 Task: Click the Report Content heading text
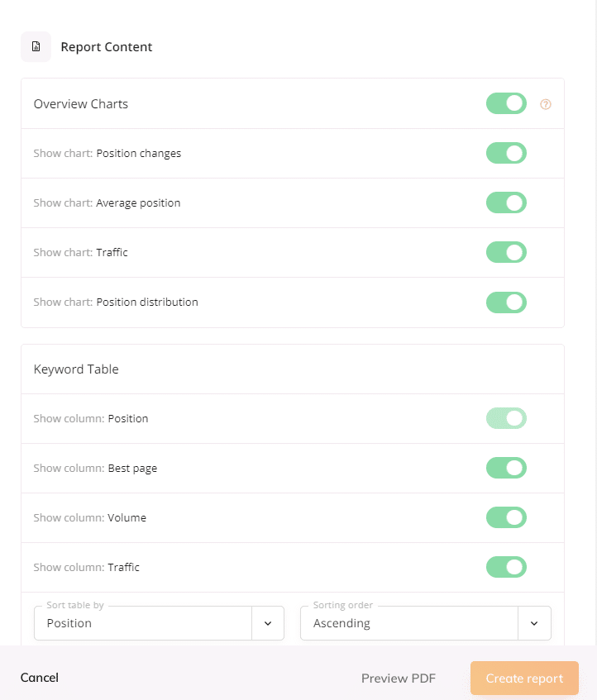coord(107,47)
